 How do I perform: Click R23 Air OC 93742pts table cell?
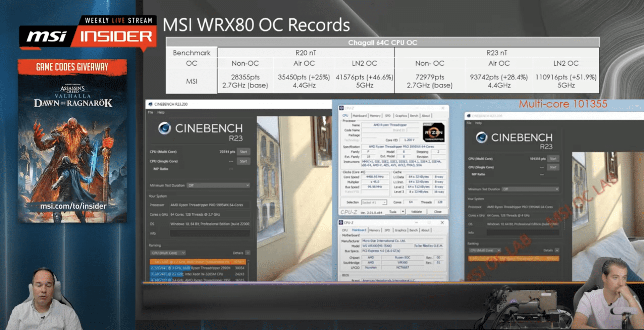499,81
